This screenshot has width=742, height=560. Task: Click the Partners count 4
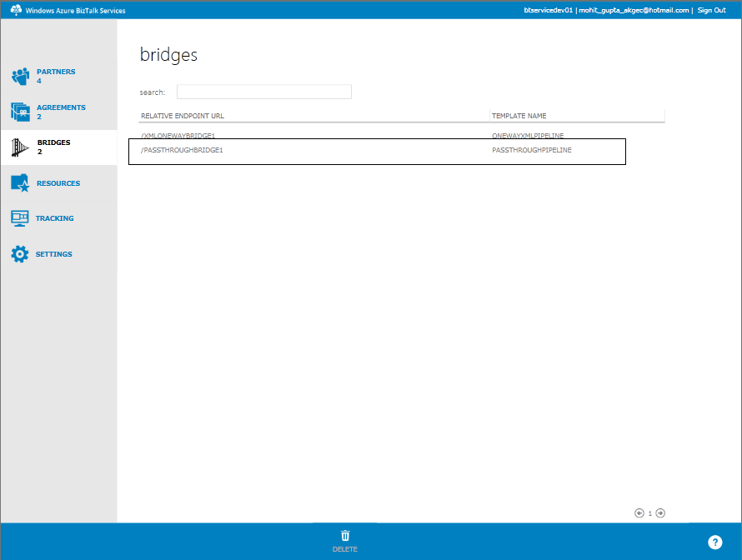(x=39, y=81)
